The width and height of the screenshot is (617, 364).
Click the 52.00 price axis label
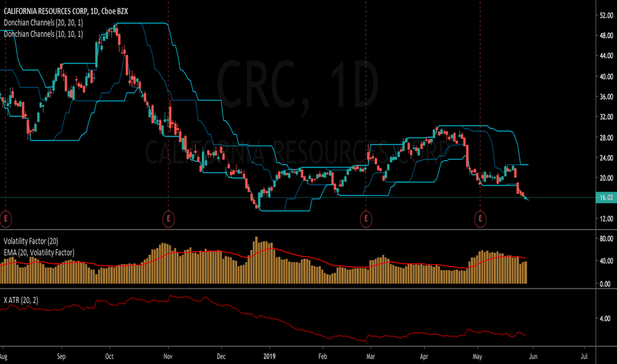click(x=606, y=15)
